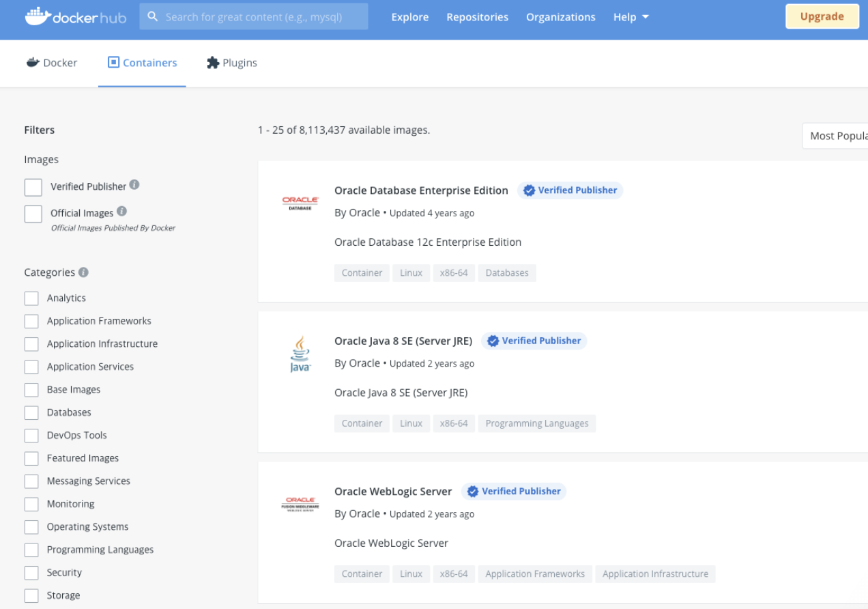Check the Security category
This screenshot has height=609, width=868.
tap(31, 573)
